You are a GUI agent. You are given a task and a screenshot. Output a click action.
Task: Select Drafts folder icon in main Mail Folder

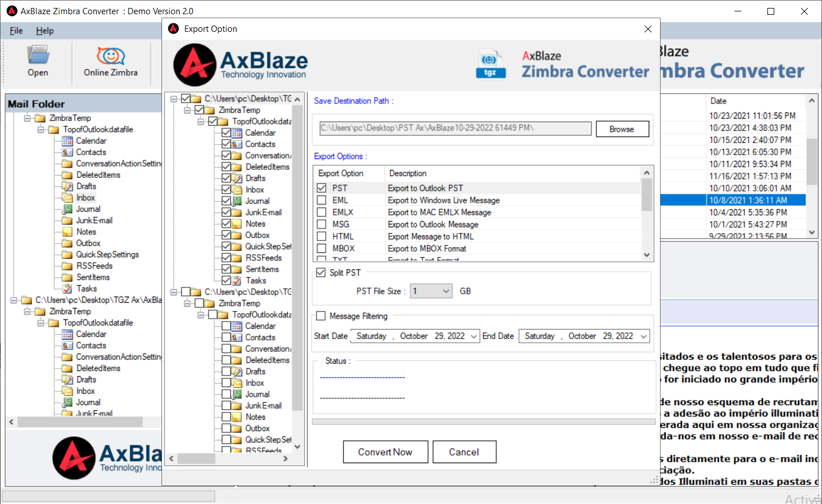point(68,186)
